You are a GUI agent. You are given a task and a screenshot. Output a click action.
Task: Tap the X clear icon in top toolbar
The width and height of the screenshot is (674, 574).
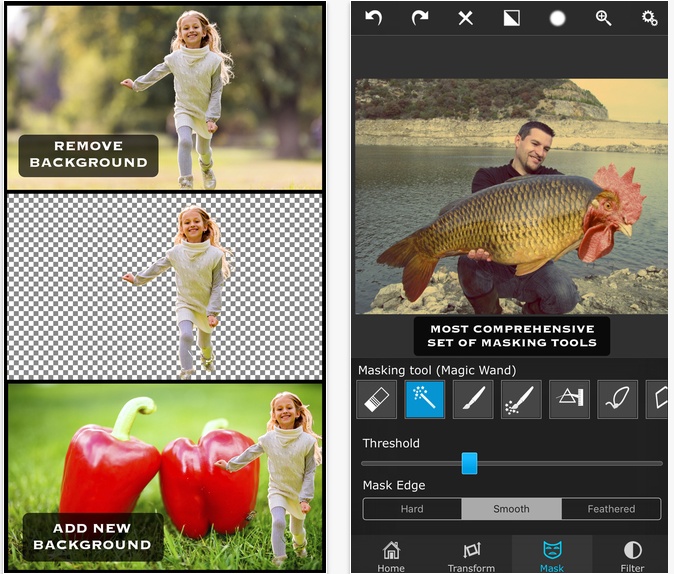(465, 18)
